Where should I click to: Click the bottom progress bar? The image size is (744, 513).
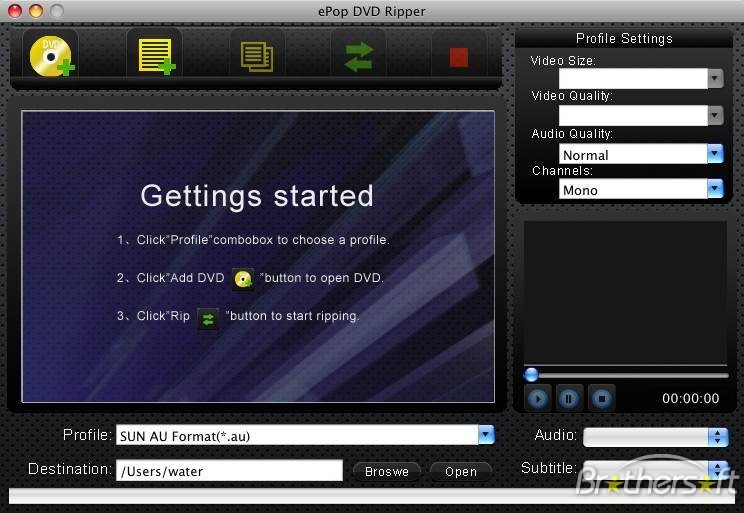[x=372, y=496]
